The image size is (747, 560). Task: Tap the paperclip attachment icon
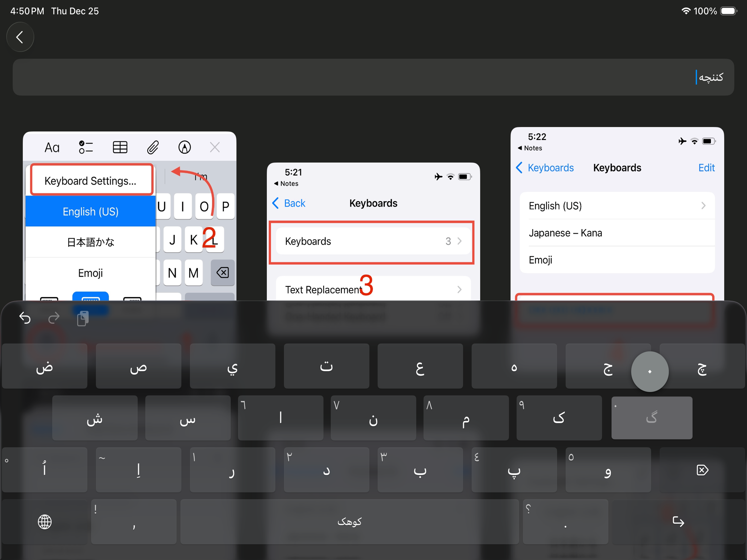(153, 147)
